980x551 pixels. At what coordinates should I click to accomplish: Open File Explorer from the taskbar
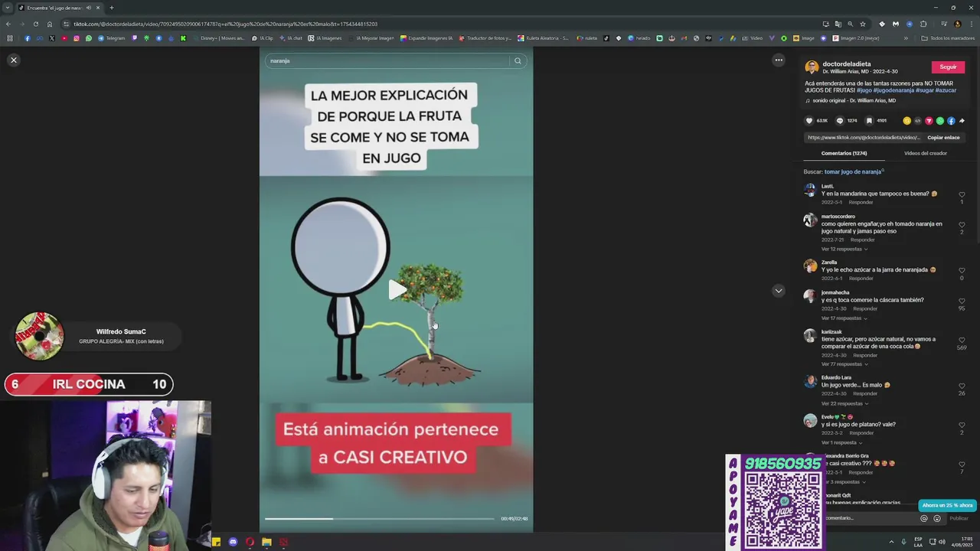click(266, 542)
